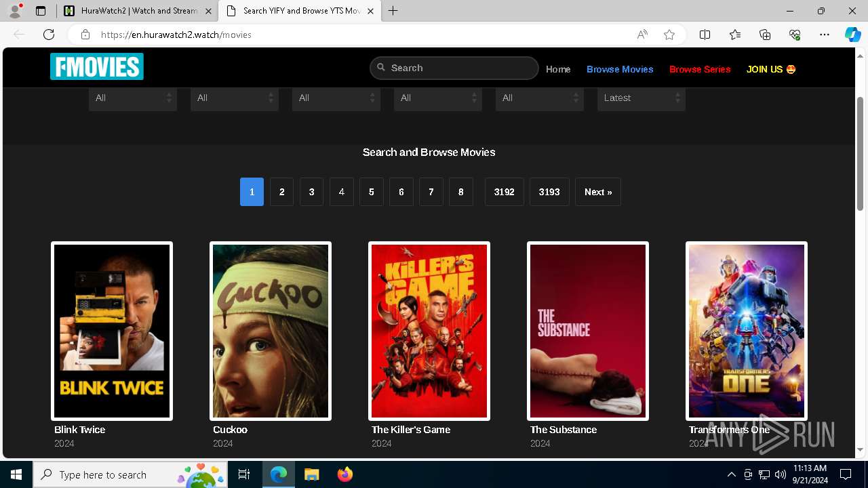
Task: Close the HuraWatch2 tab
Action: point(208,11)
